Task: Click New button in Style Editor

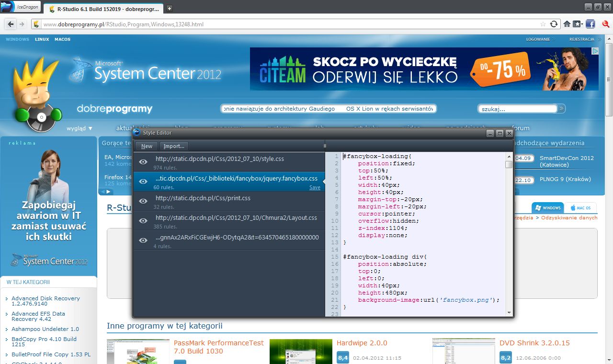Action: coord(147,146)
